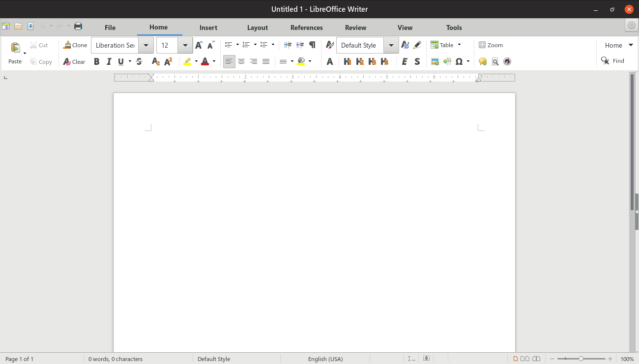This screenshot has height=364, width=639.
Task: Apply the Heading 2 style icon
Action: coord(360,62)
